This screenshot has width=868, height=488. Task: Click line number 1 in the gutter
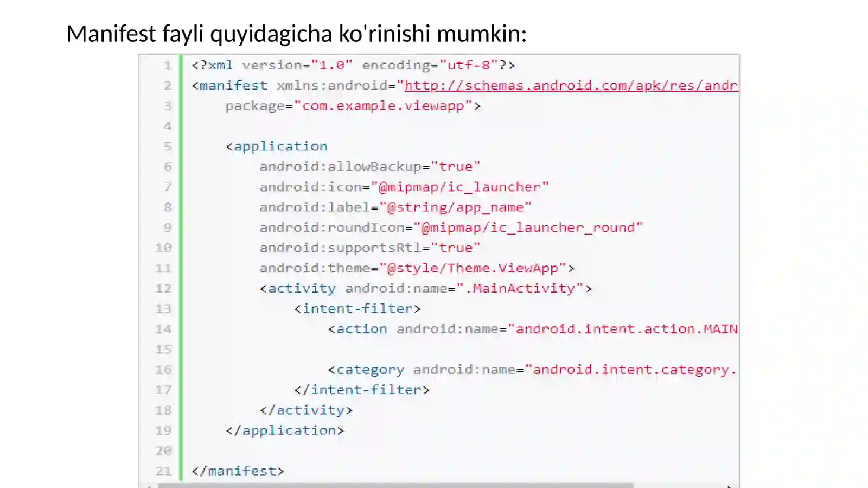(167, 66)
